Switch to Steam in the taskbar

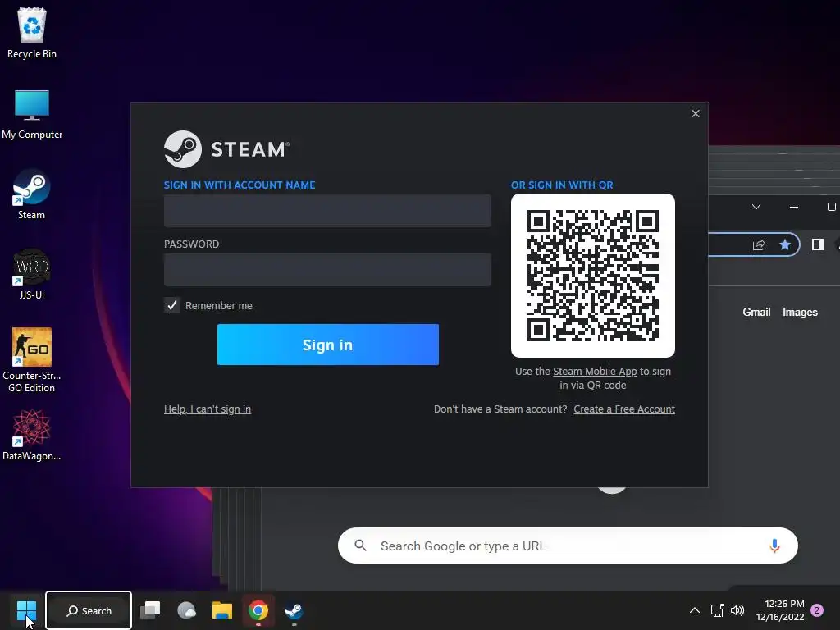pos(294,610)
